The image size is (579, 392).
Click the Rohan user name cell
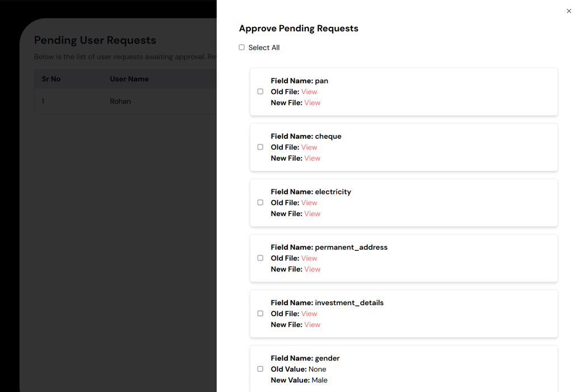(120, 101)
